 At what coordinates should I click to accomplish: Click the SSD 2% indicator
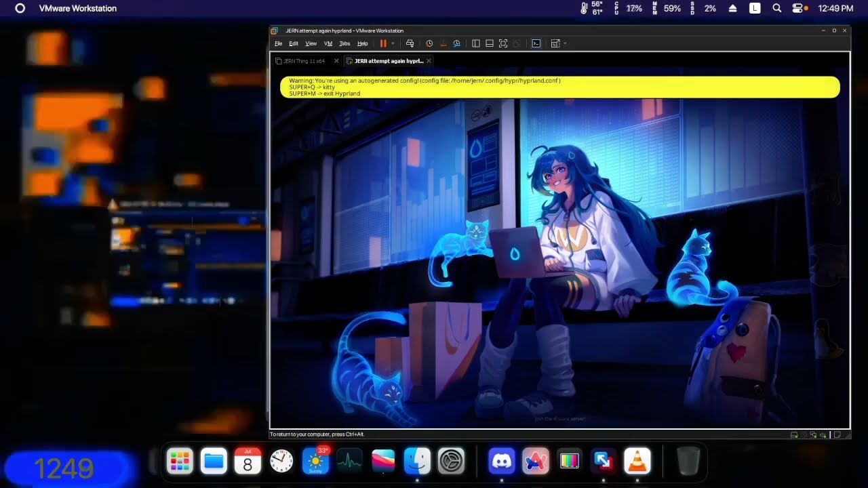point(703,8)
